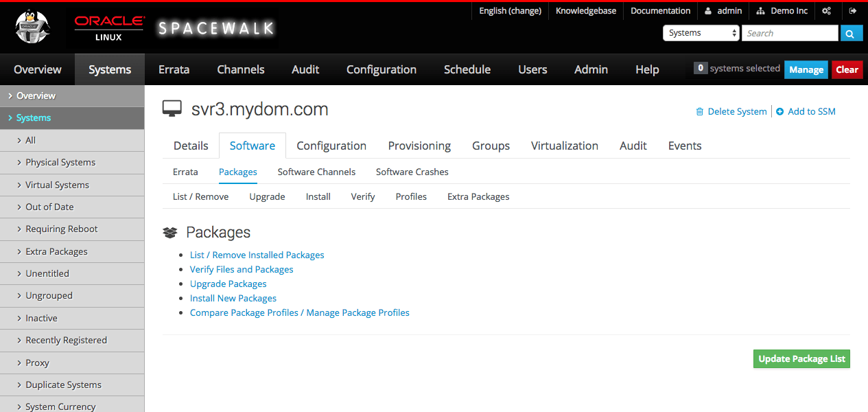Open the admin user account link
This screenshot has width=868, height=412.
723,11
